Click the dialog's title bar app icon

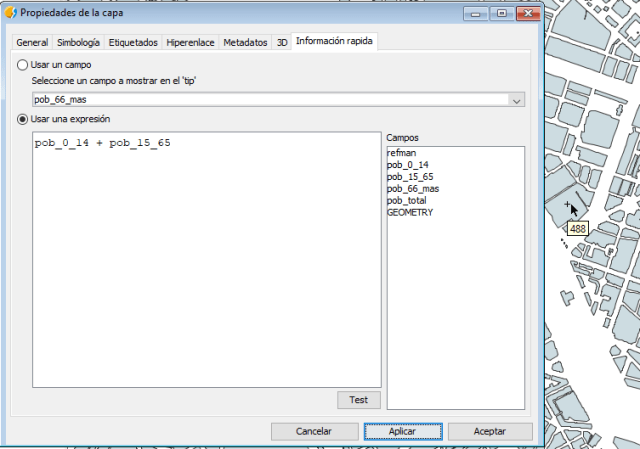11,12
